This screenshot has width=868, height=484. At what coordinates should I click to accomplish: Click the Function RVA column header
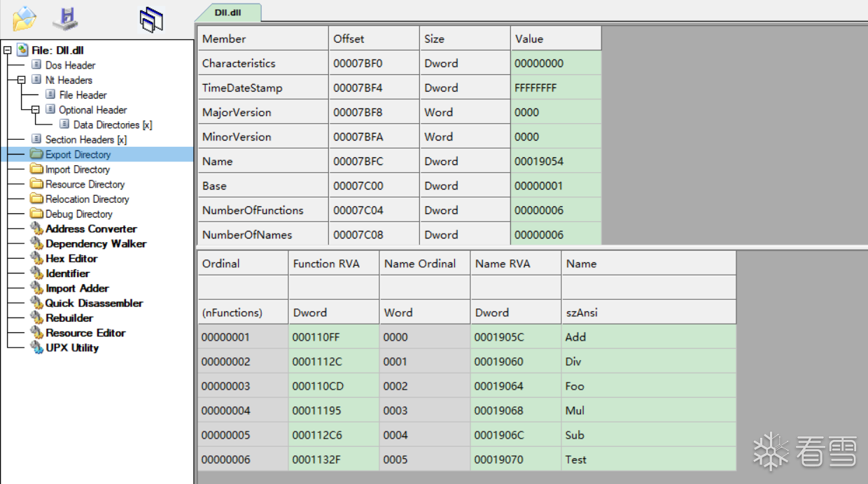334,264
